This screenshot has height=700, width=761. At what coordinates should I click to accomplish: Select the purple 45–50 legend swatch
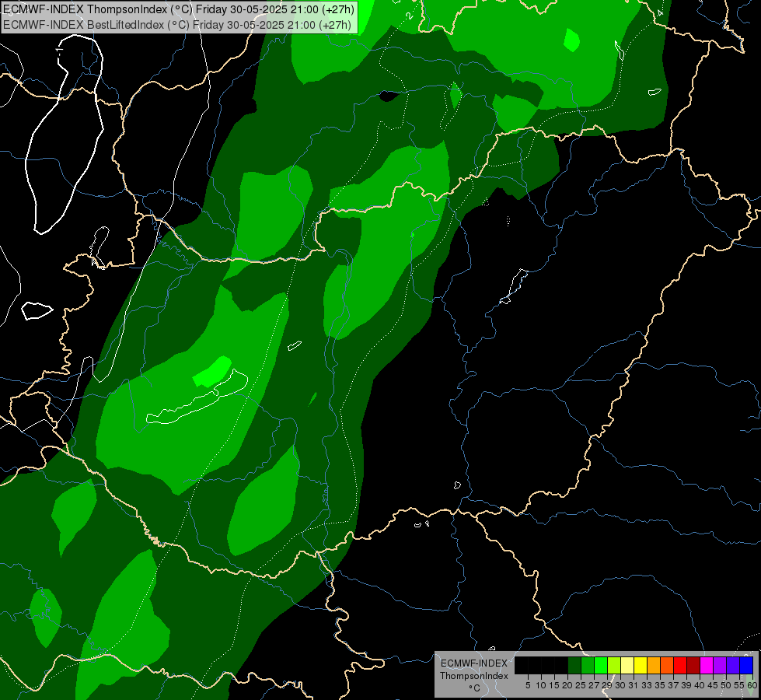click(x=720, y=665)
